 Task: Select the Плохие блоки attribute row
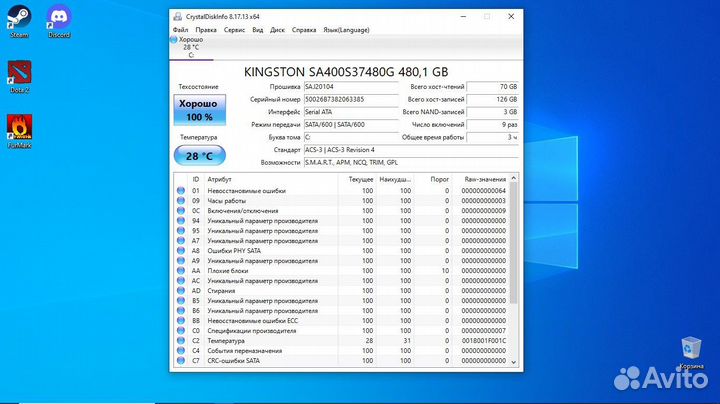point(342,271)
